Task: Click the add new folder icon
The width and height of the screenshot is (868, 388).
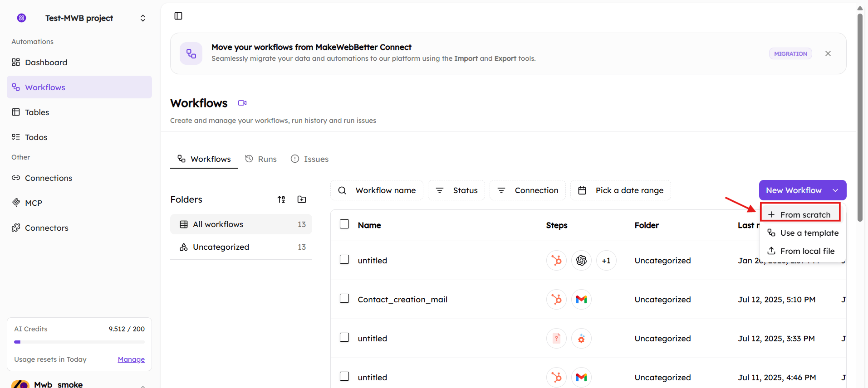Action: (x=302, y=199)
